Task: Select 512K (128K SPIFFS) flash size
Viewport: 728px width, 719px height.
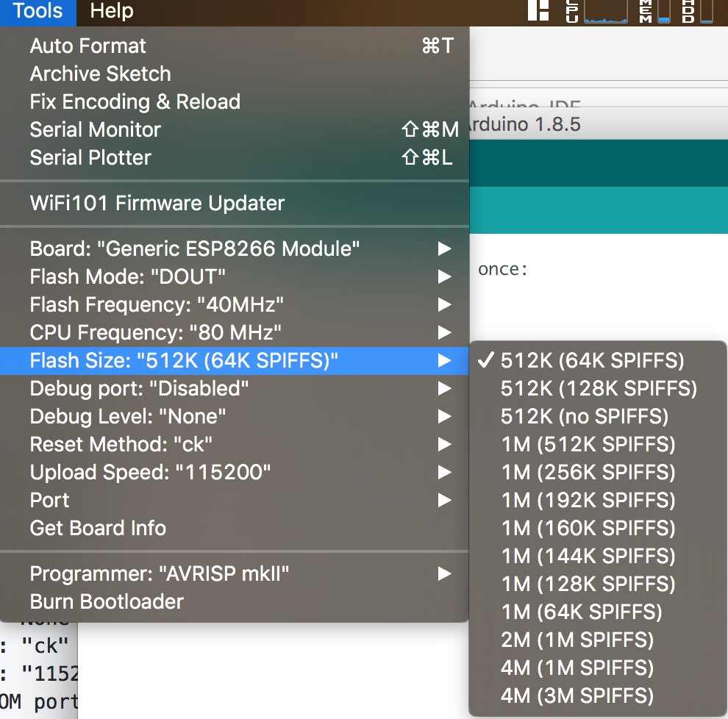Action: 598,388
